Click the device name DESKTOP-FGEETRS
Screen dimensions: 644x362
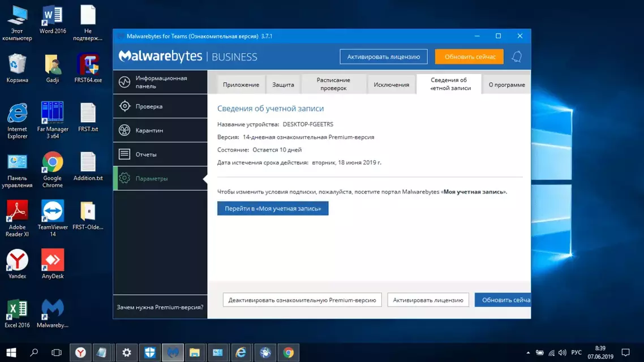[308, 124]
